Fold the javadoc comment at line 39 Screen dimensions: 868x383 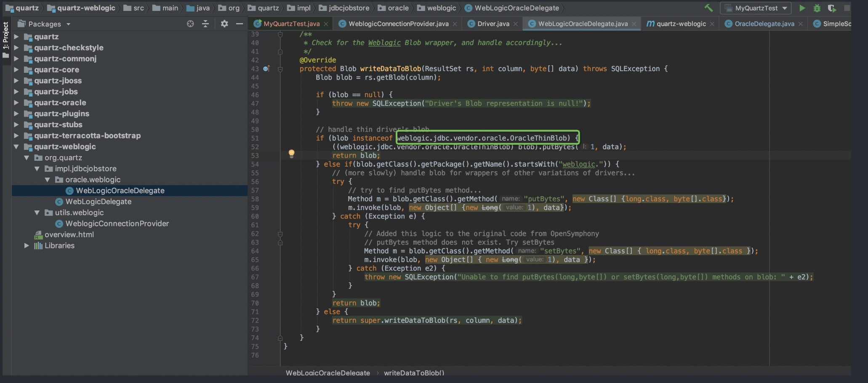point(280,34)
